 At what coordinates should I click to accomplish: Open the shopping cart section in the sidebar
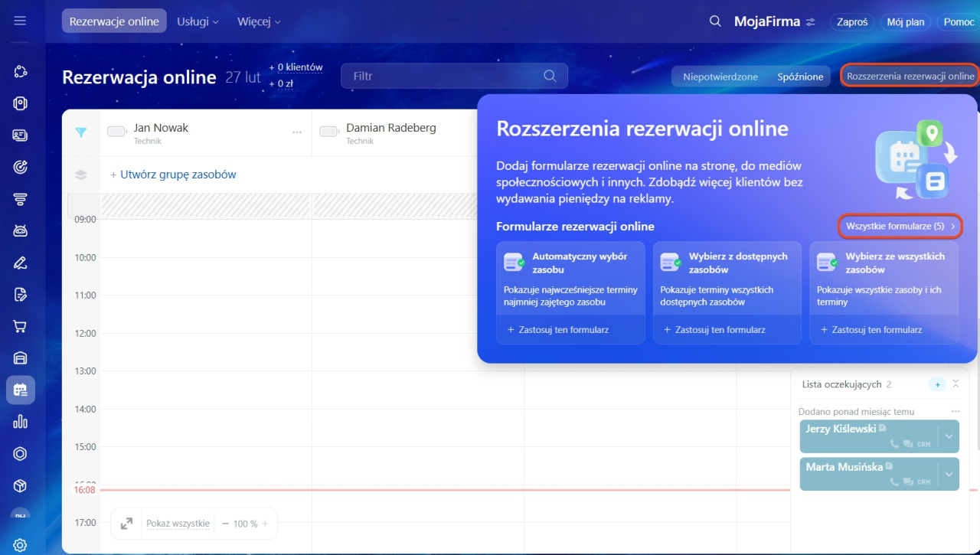click(x=20, y=327)
